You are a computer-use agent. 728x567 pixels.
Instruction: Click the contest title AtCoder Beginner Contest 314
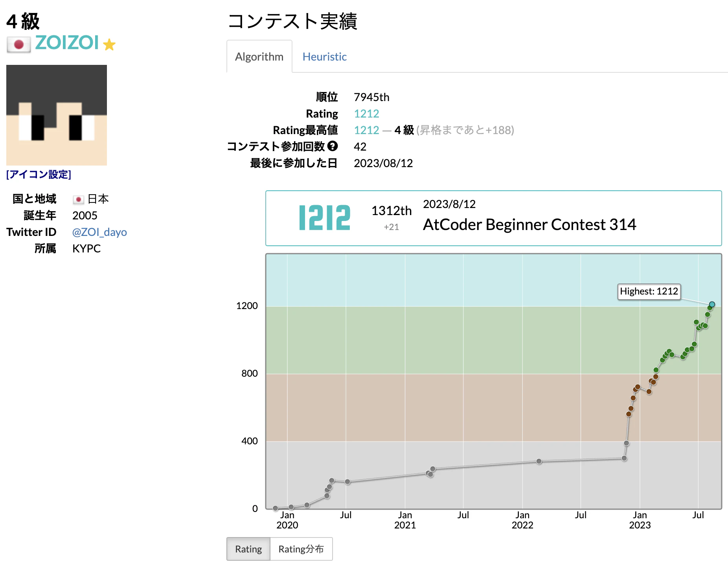529,225
